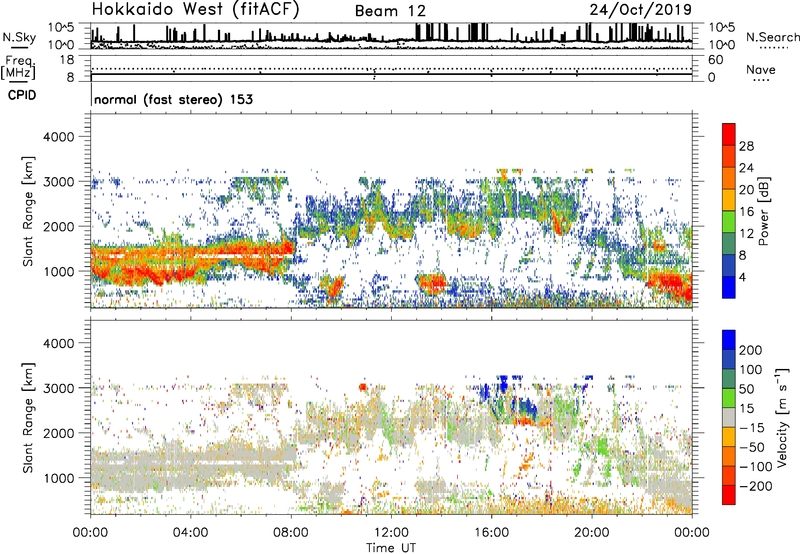Click the 'N.Search' legend label
Screen dimensions: 800x554
772,37
